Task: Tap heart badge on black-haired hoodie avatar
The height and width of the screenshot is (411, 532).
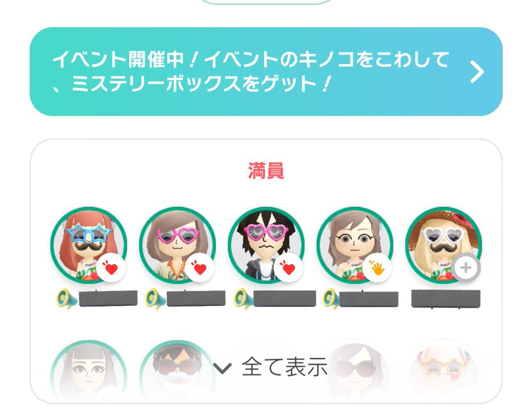Action: 288,268
